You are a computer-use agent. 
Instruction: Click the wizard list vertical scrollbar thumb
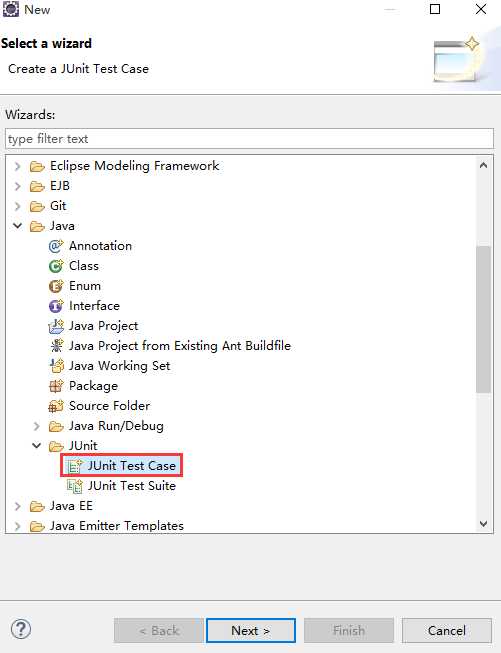click(x=483, y=319)
